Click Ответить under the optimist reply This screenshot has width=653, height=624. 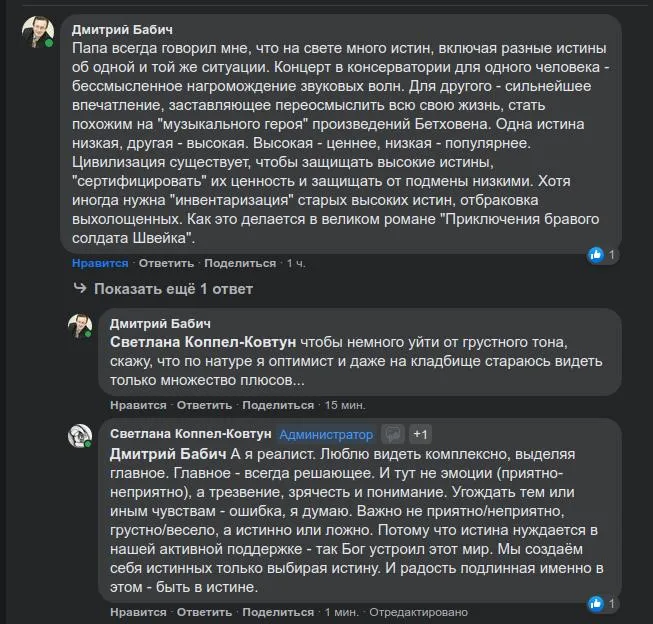click(x=204, y=405)
